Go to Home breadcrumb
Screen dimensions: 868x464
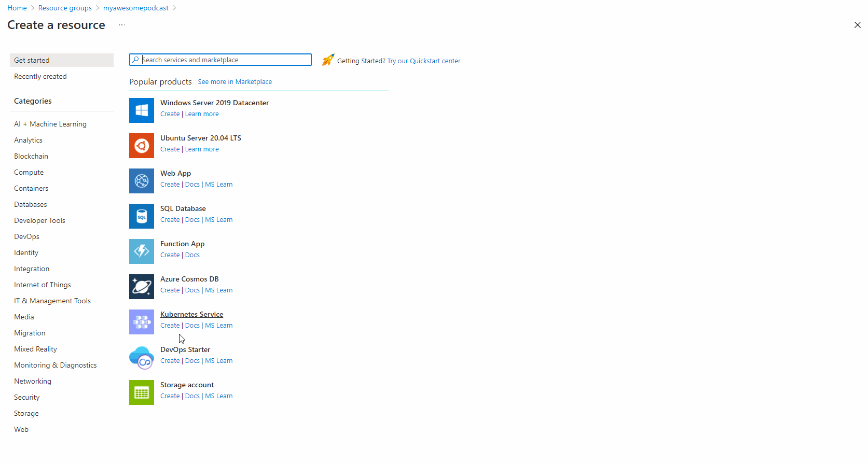click(17, 8)
